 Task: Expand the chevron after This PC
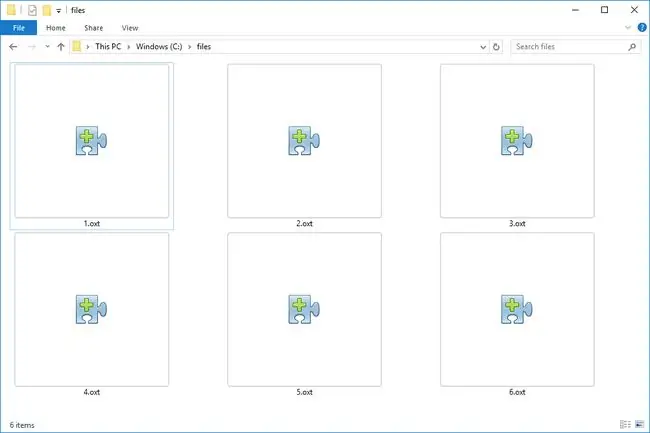coord(129,47)
